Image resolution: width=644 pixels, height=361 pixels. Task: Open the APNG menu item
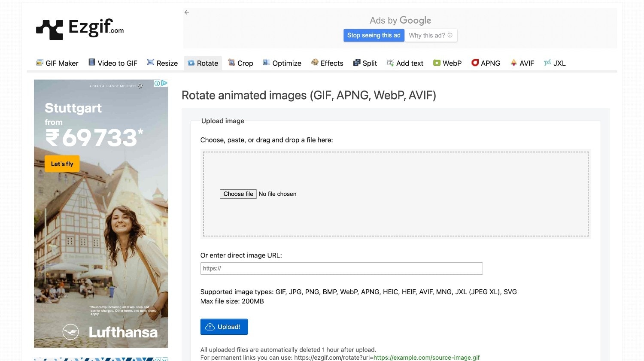[x=486, y=63]
